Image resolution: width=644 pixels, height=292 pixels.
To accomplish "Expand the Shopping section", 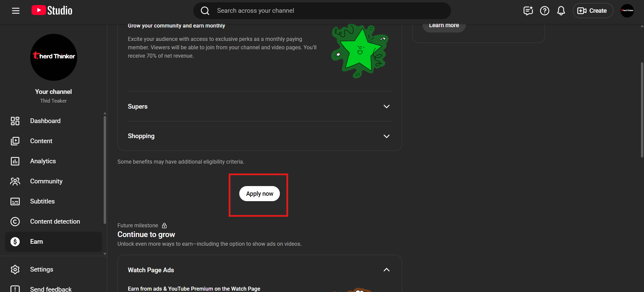I will 386,136.
